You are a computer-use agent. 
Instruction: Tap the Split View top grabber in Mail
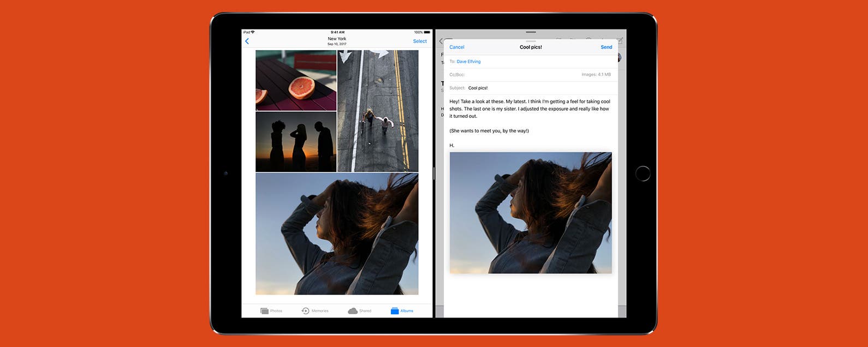(x=531, y=32)
